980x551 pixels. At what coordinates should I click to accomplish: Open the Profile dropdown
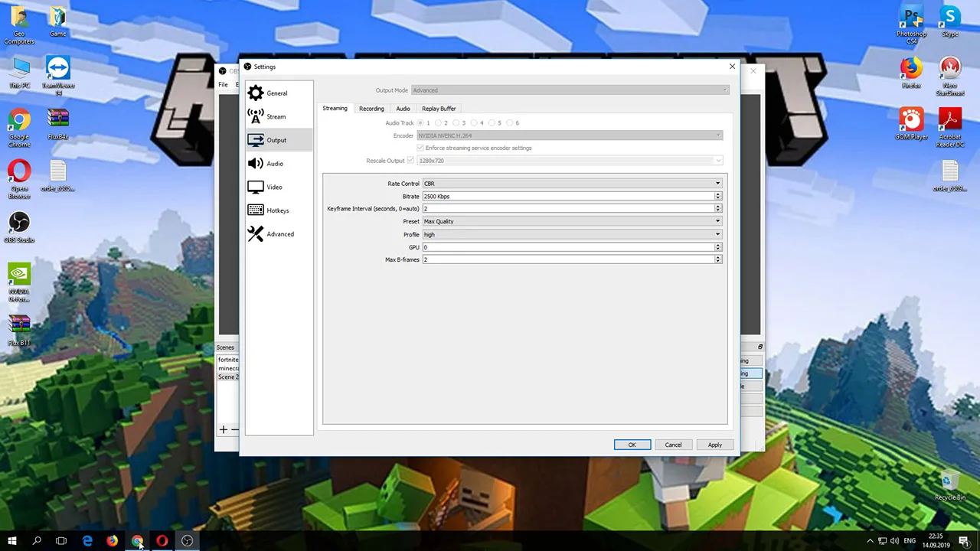[572, 234]
